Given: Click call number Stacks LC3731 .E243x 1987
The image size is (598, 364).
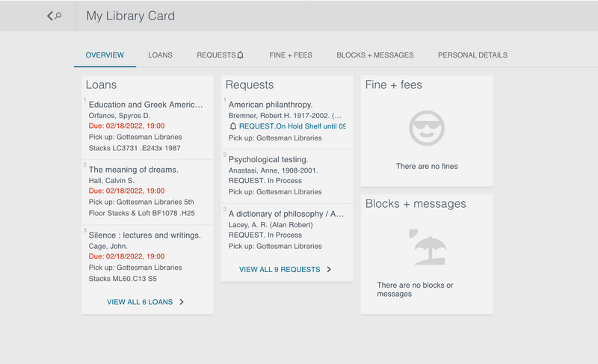Looking at the screenshot, I should (135, 148).
